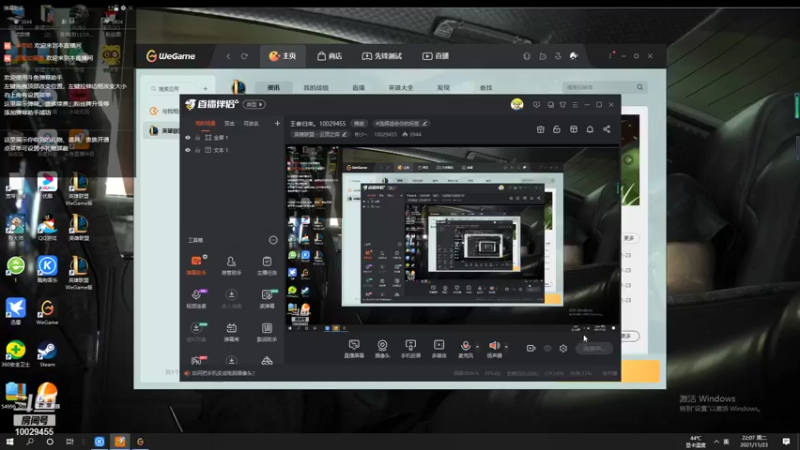Image resolution: width=800 pixels, height=450 pixels.
Task: Open the 弹幕秀 tool
Action: 231,332
